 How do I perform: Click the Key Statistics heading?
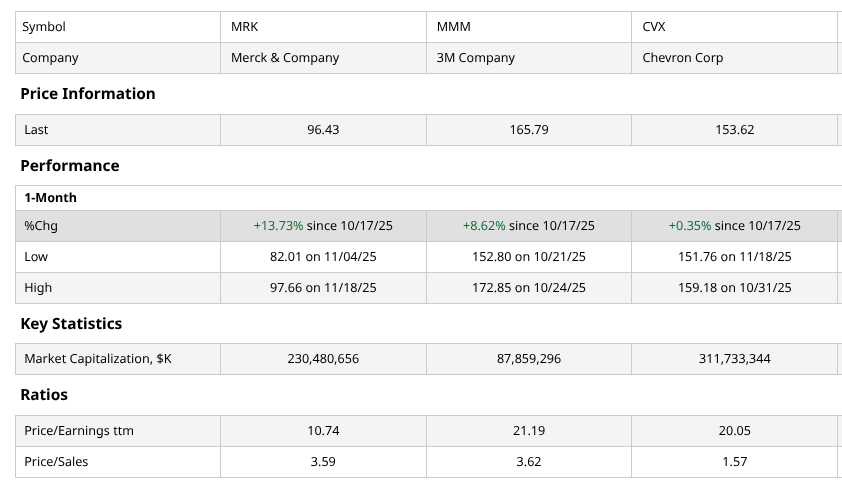point(71,324)
